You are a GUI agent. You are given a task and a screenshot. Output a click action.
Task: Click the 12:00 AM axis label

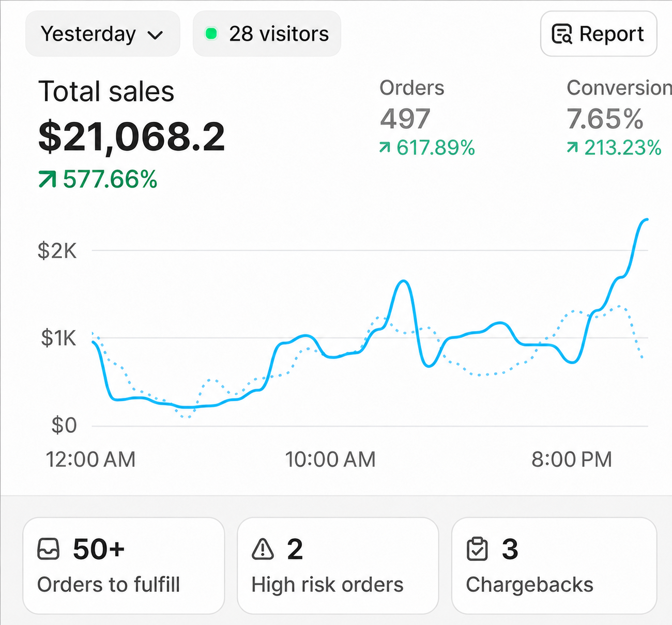[91, 460]
